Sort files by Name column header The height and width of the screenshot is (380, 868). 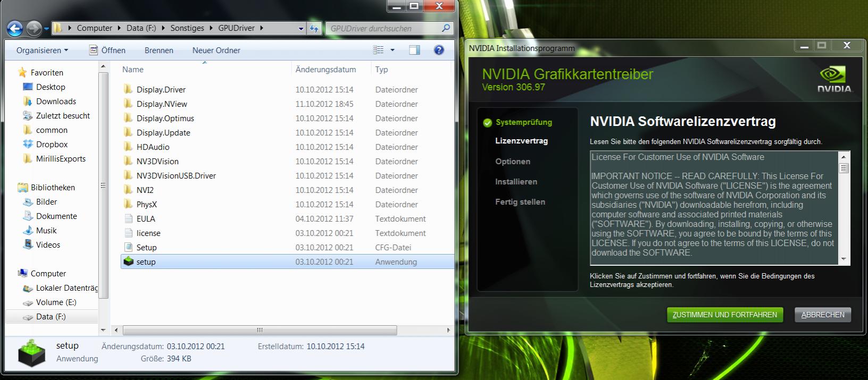pyautogui.click(x=132, y=69)
